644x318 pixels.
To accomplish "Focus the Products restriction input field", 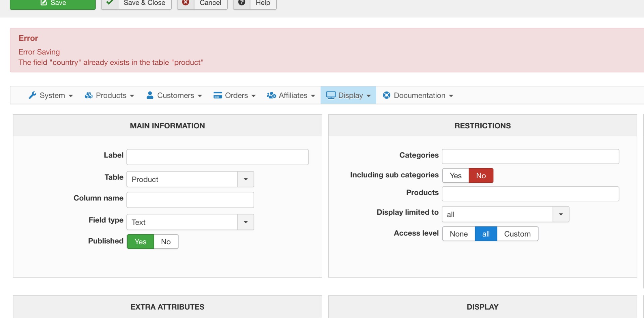I will click(531, 194).
